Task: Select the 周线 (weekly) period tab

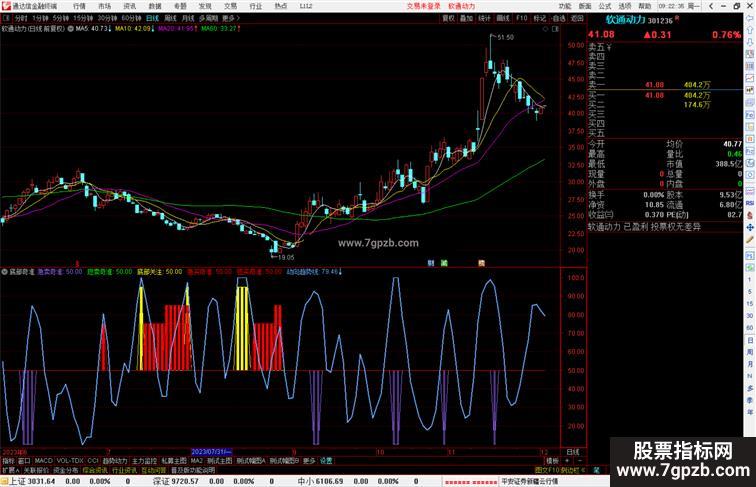Action: pos(170,18)
